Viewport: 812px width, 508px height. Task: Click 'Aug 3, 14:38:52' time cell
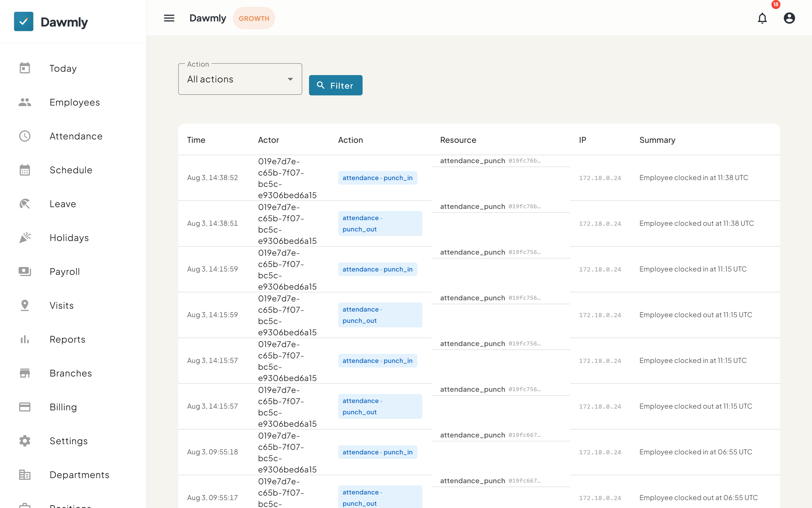(x=212, y=178)
